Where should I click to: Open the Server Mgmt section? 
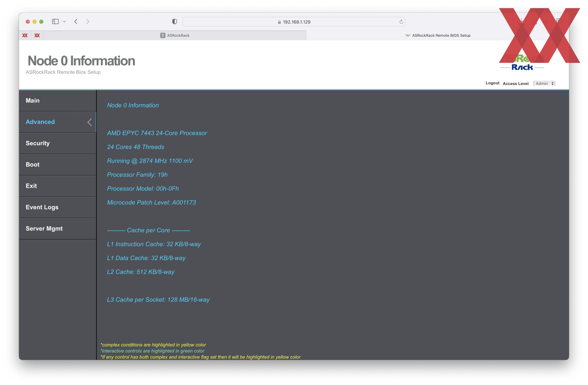point(44,229)
